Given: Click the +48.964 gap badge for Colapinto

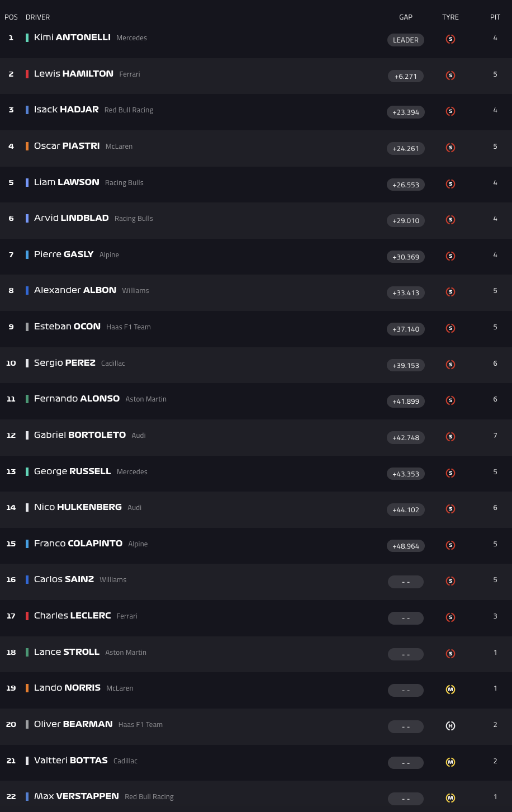Looking at the screenshot, I should [x=406, y=546].
